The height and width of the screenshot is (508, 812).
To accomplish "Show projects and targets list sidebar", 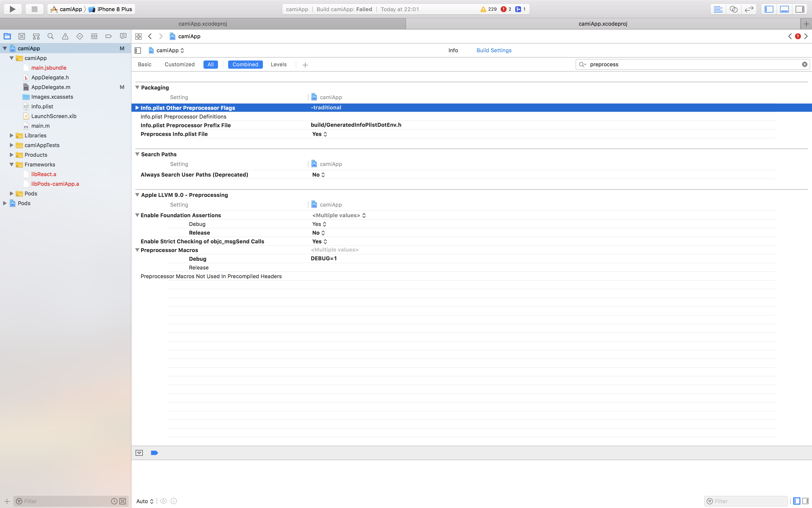I will (138, 50).
